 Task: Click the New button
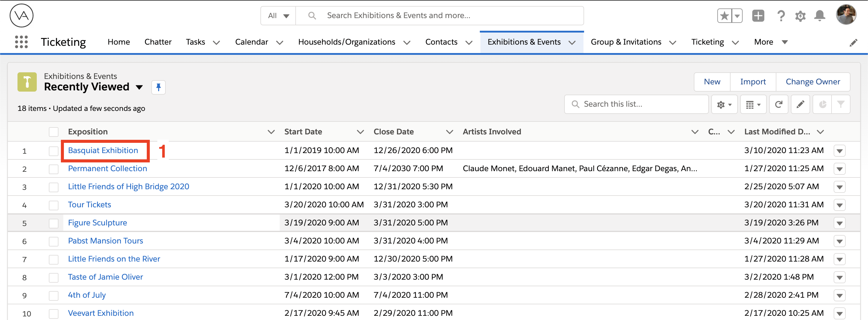pos(712,82)
